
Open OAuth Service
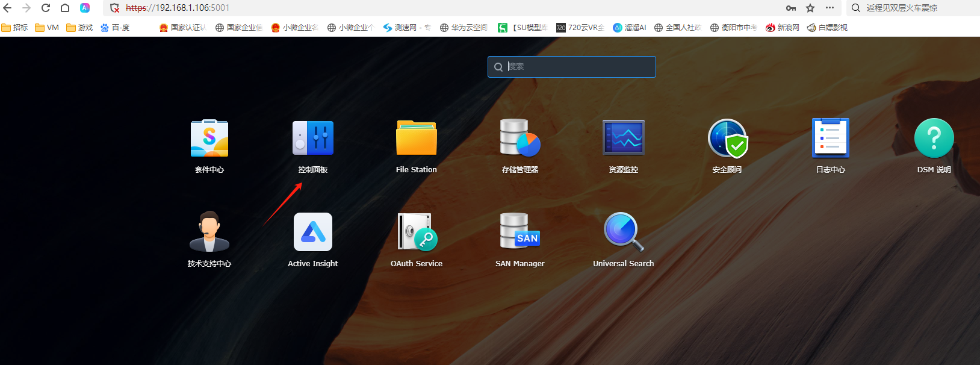[417, 232]
